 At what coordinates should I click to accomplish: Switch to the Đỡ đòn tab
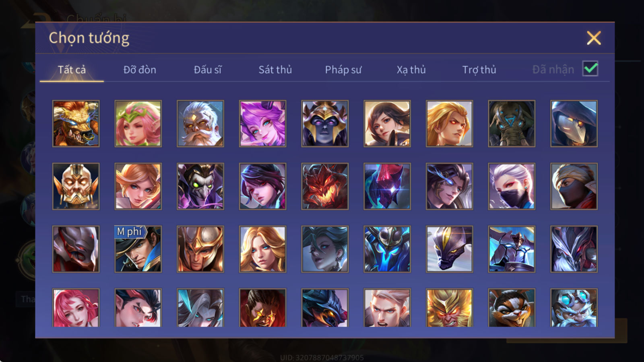(140, 70)
